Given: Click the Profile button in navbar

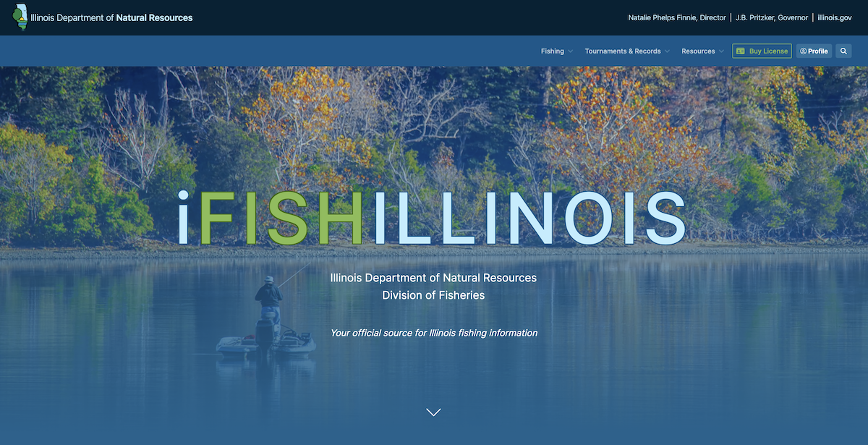Looking at the screenshot, I should pyautogui.click(x=814, y=51).
